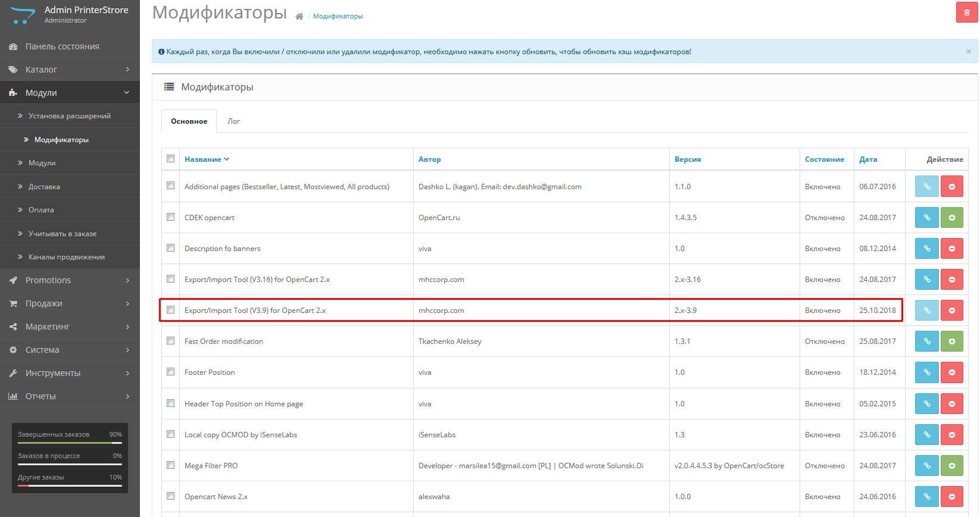
Task: Click the Завершенных заказов progress bar
Action: (70, 443)
